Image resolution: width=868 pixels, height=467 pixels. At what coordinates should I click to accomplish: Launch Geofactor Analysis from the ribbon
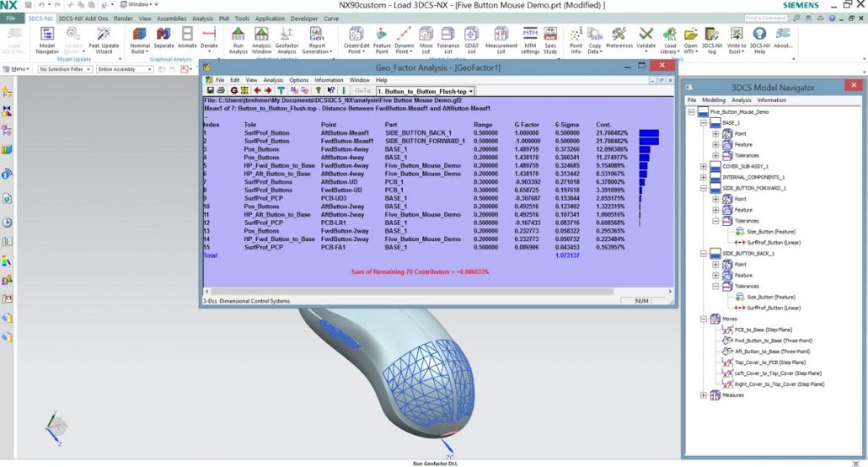(287, 38)
